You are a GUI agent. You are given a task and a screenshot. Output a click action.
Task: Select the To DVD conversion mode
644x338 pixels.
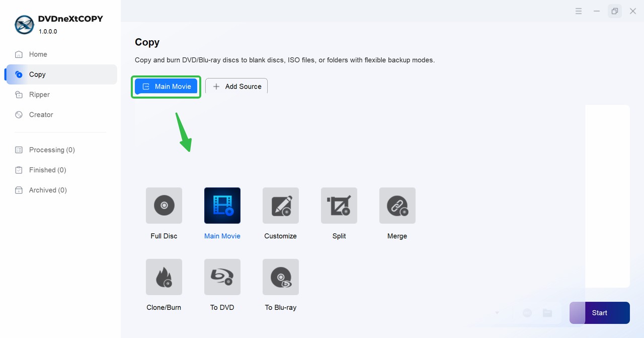222,277
